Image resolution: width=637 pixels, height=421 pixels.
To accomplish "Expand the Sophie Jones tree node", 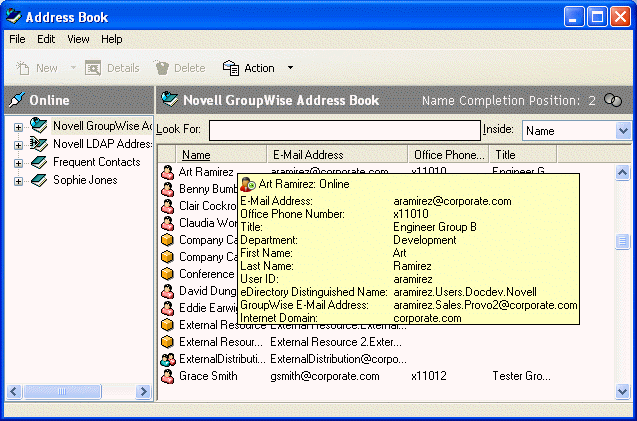I will [x=18, y=181].
